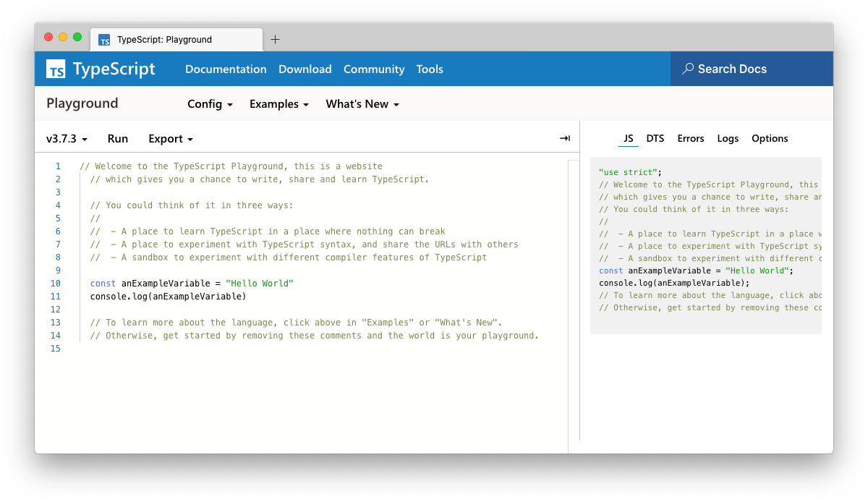The width and height of the screenshot is (868, 502).
Task: Click the Run button to execute code
Action: pos(118,138)
